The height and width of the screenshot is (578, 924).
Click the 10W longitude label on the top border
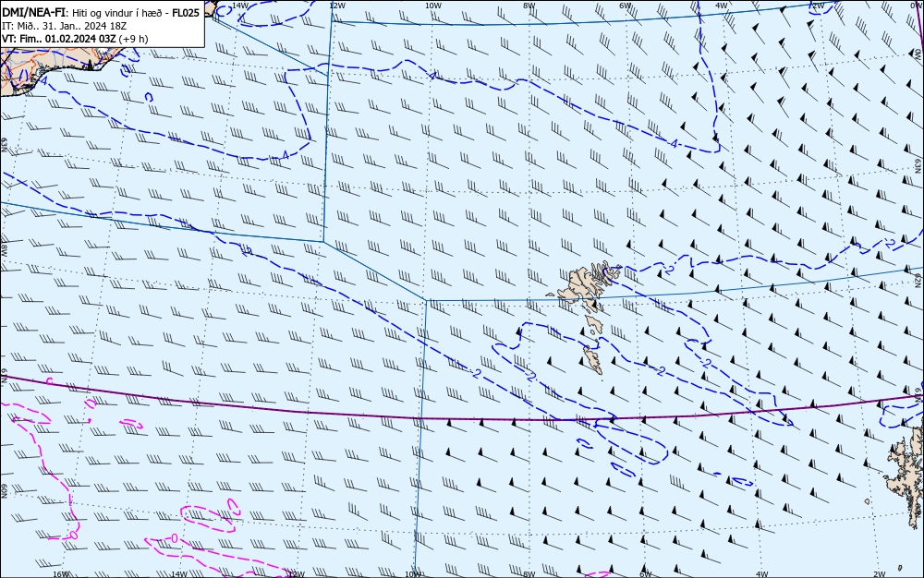click(x=433, y=6)
